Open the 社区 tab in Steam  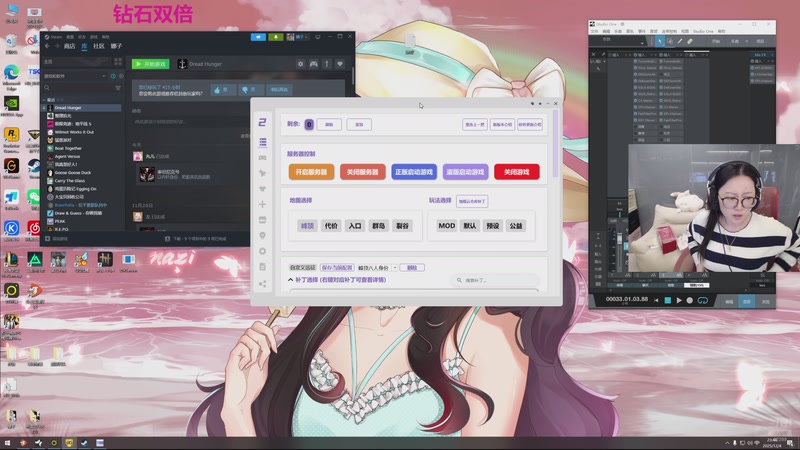click(99, 46)
